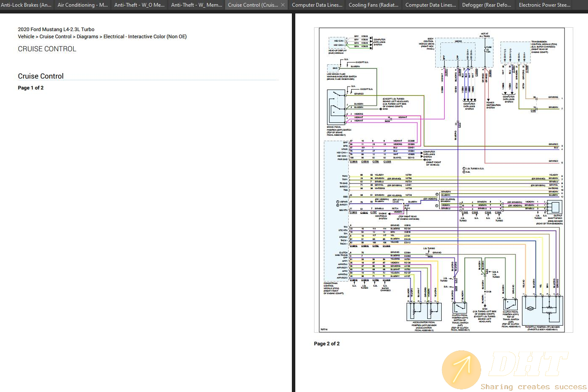The image size is (588, 392).
Task: Click the Brake Pedal Position (BPP) Switch label
Action: click(x=339, y=131)
